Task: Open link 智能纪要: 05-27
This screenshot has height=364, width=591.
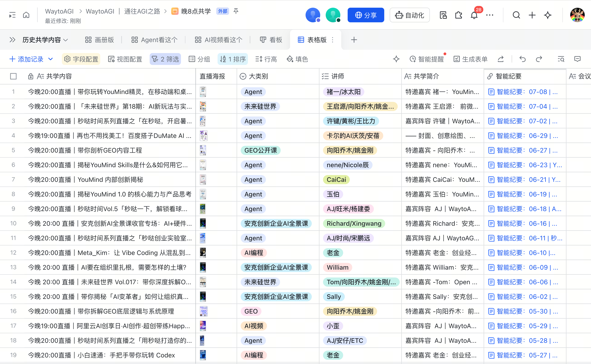Action: (523, 355)
